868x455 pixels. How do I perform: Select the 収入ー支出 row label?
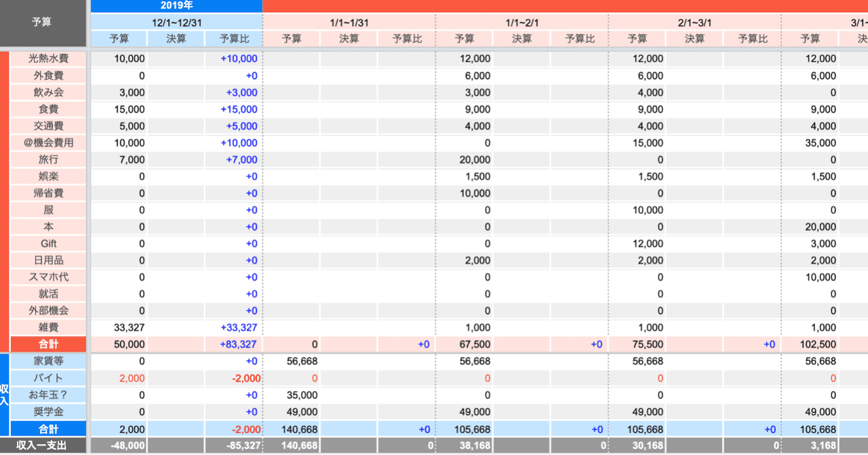[43, 446]
